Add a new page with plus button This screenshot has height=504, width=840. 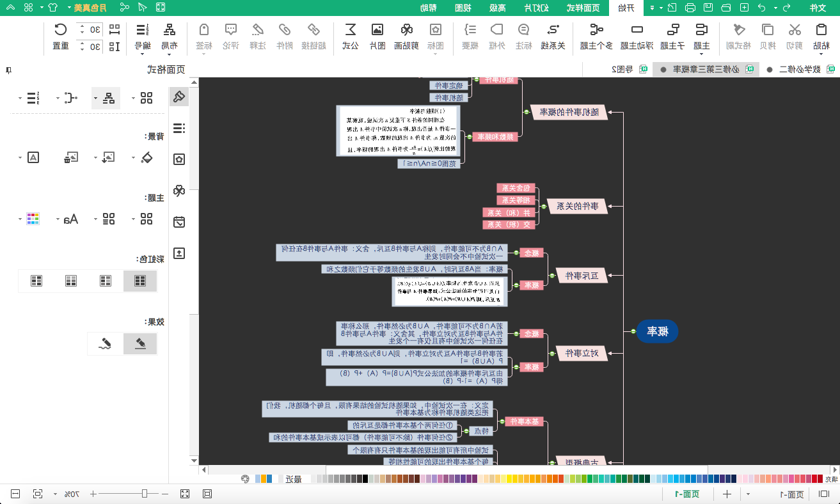[x=727, y=494]
